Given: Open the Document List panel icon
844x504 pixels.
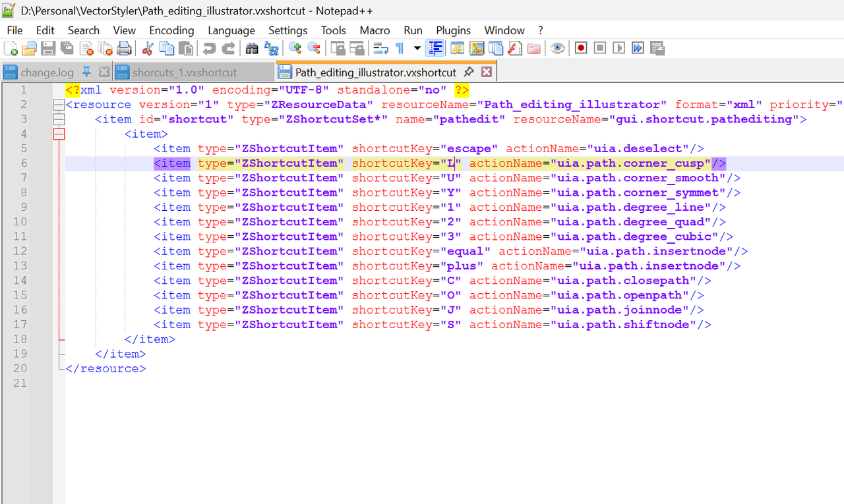Looking at the screenshot, I should point(495,48).
